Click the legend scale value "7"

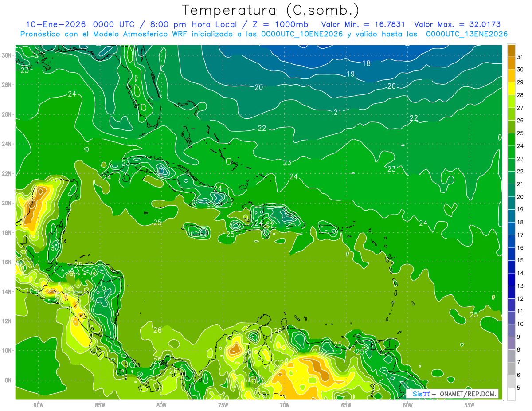pos(519,362)
